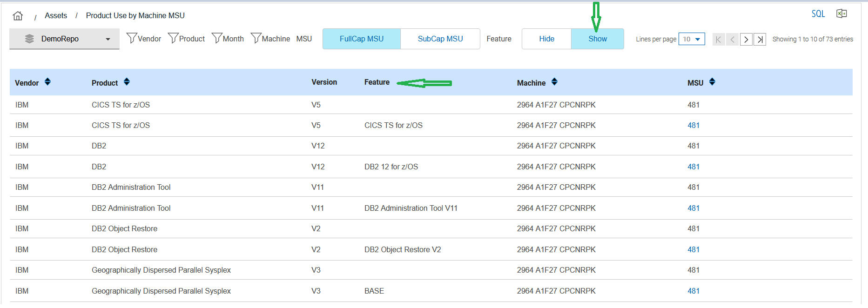
Task: Export table with the Excel icon
Action: (841, 13)
